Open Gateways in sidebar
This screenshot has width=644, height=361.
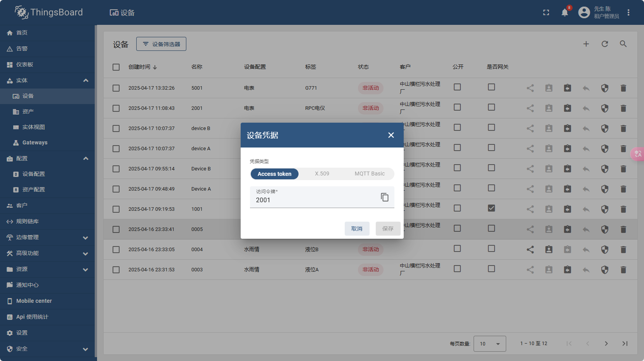47,142
